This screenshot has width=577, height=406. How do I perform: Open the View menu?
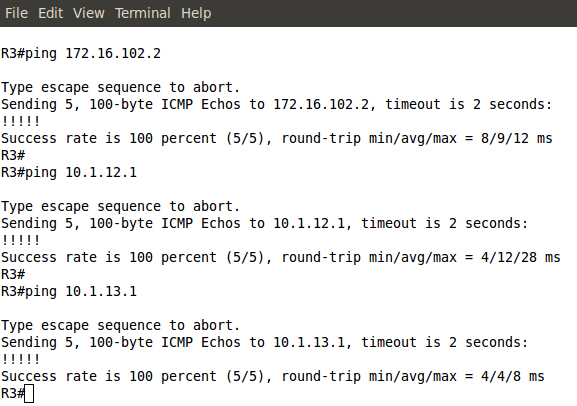click(x=89, y=13)
